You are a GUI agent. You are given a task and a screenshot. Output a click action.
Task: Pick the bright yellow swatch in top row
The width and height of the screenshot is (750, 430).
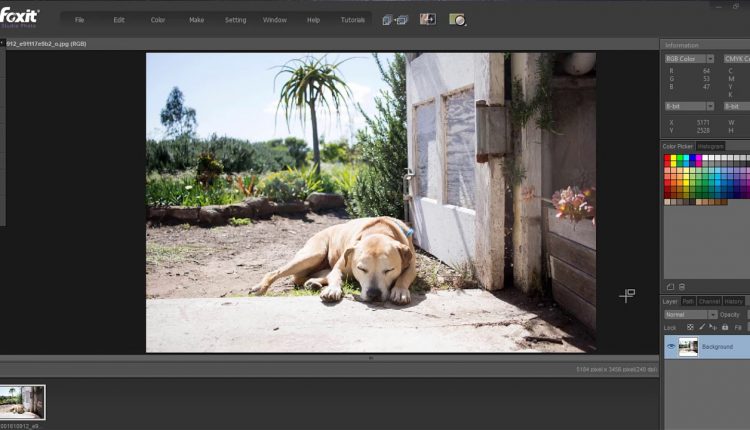(673, 158)
